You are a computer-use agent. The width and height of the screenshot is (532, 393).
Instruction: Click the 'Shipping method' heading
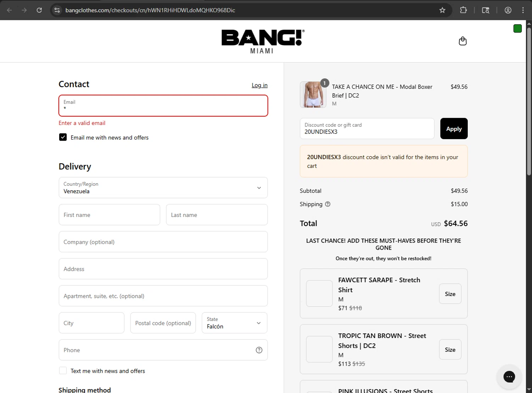[85, 390]
